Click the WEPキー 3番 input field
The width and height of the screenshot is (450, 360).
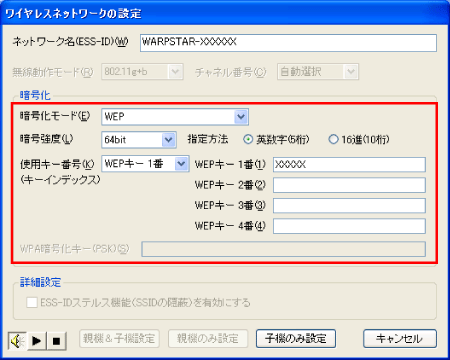click(x=349, y=206)
